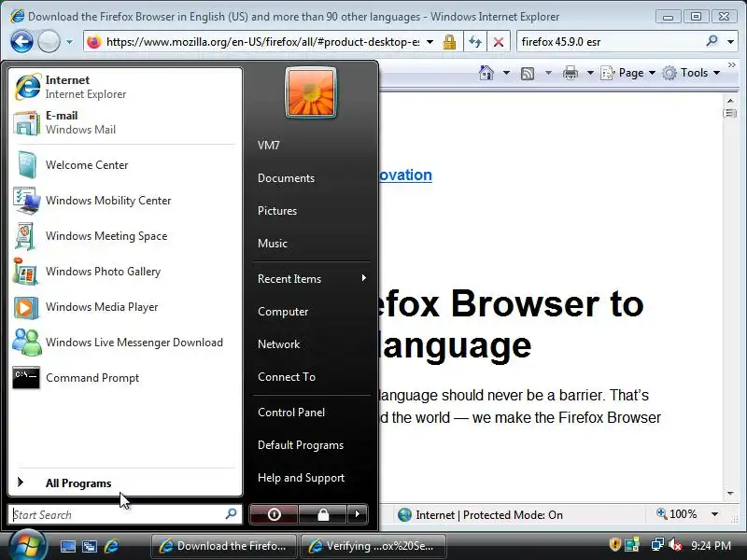Open the 100% zoom level dropdown
747x560 pixels.
tap(714, 514)
